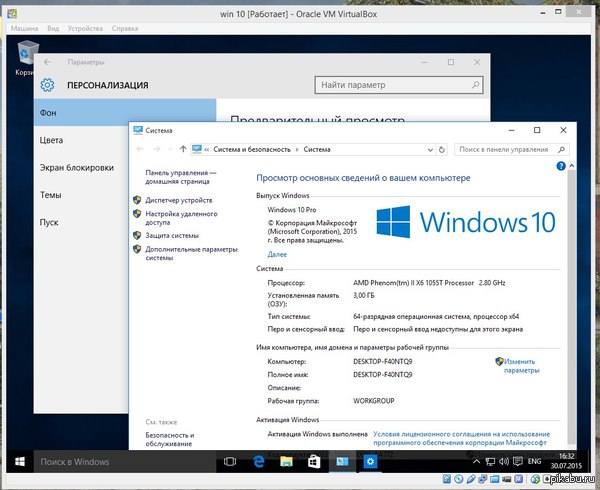Image resolution: width=600 pixels, height=490 pixels.
Task: Open the Устройства menu in VirtualBox
Action: click(85, 28)
